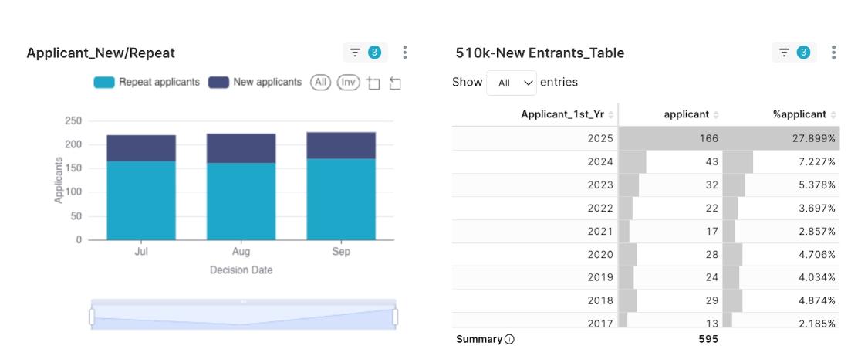Expand the Show entries dropdown
Viewport: 868px width, 356px height.
(x=512, y=83)
